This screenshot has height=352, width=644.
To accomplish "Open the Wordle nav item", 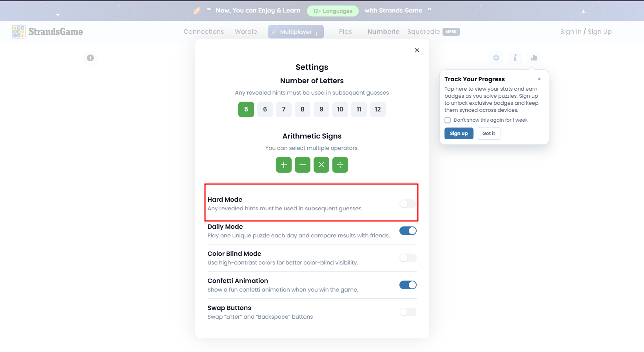I will tap(246, 32).
